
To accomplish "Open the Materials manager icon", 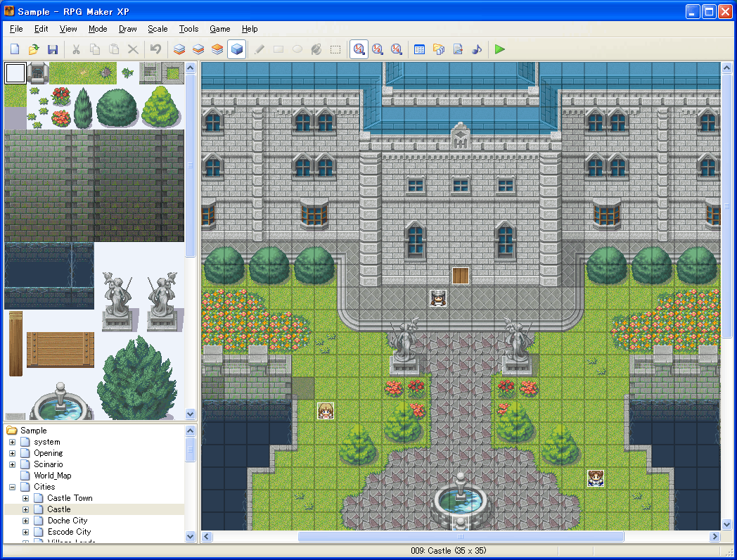I will pyautogui.click(x=439, y=49).
